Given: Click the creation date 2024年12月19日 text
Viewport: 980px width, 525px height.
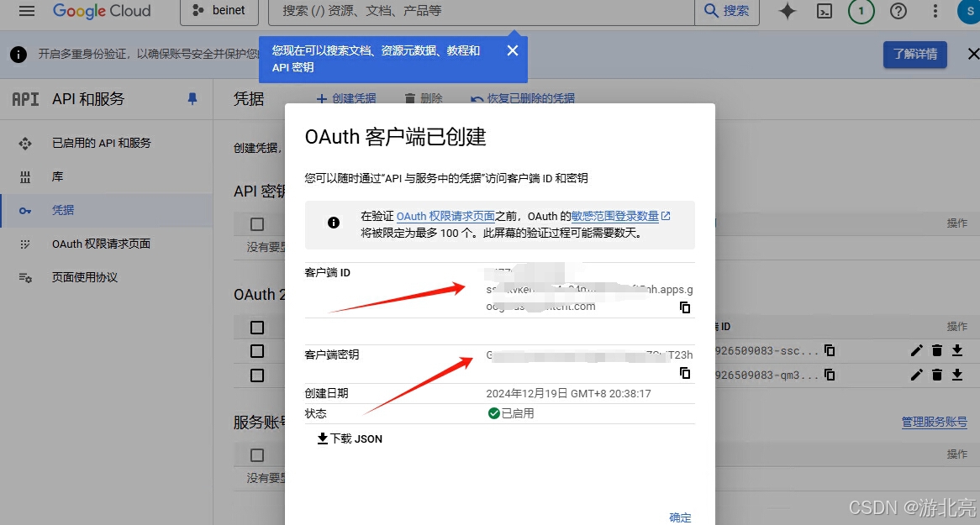Looking at the screenshot, I should [527, 394].
